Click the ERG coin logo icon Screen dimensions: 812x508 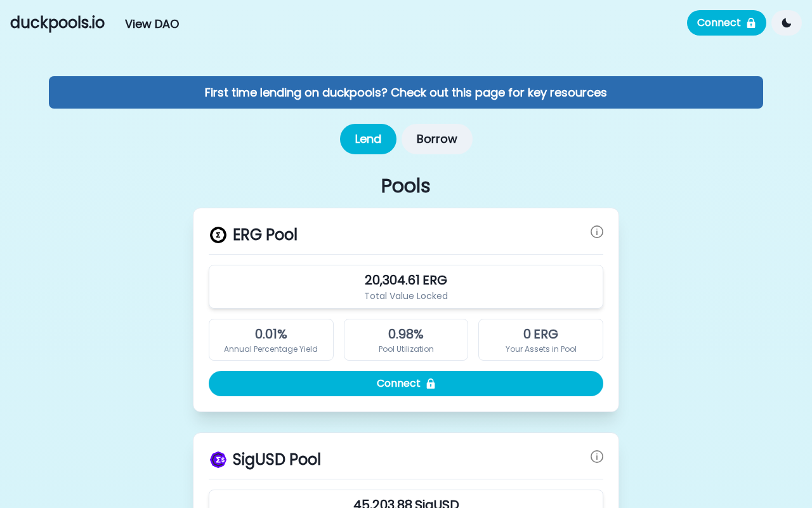coord(218,235)
